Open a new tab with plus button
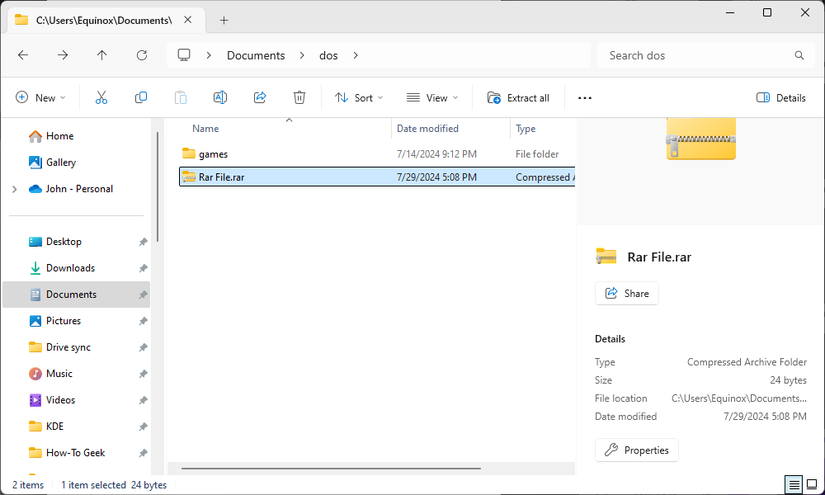Viewport: 825px width, 495px height. pos(224,20)
